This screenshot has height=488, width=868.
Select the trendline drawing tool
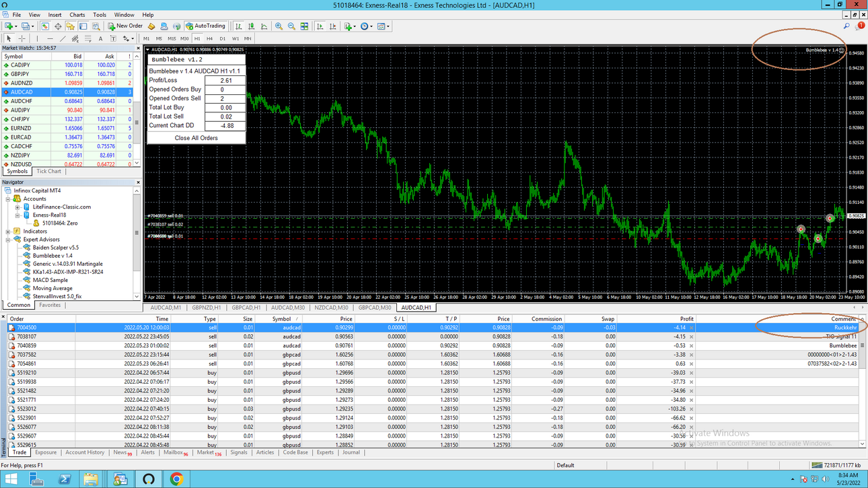click(x=63, y=38)
